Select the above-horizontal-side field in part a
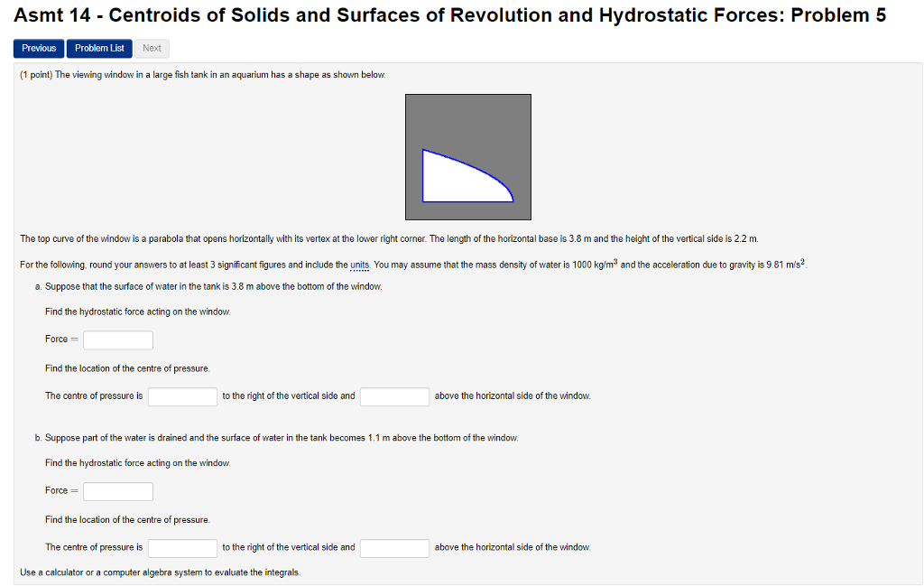The image size is (924, 586). point(394,395)
